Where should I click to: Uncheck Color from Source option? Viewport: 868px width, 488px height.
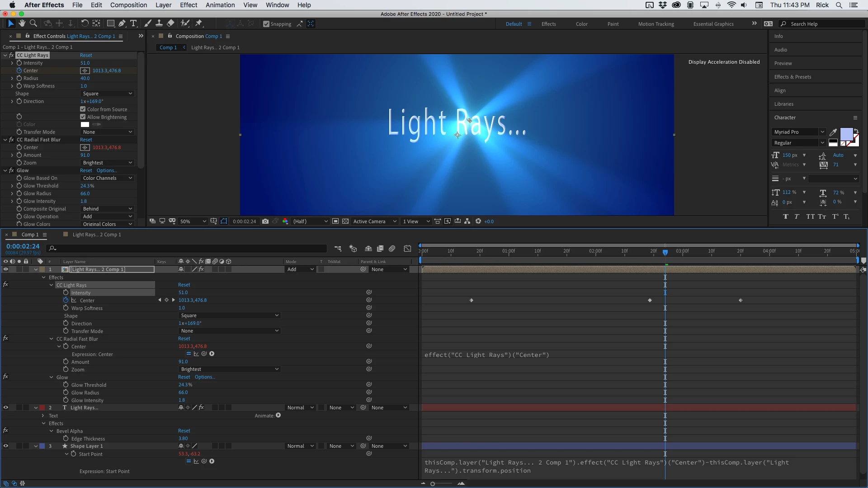[x=83, y=109]
